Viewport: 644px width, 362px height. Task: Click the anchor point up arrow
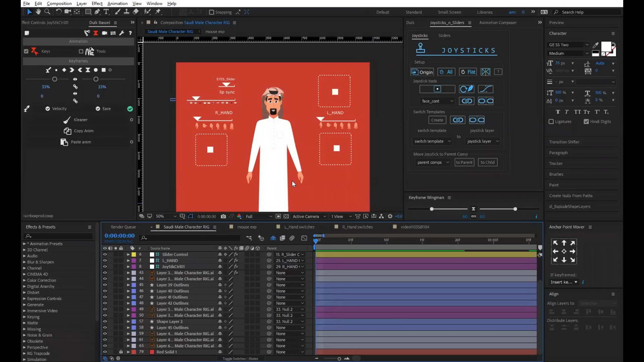pyautogui.click(x=564, y=243)
